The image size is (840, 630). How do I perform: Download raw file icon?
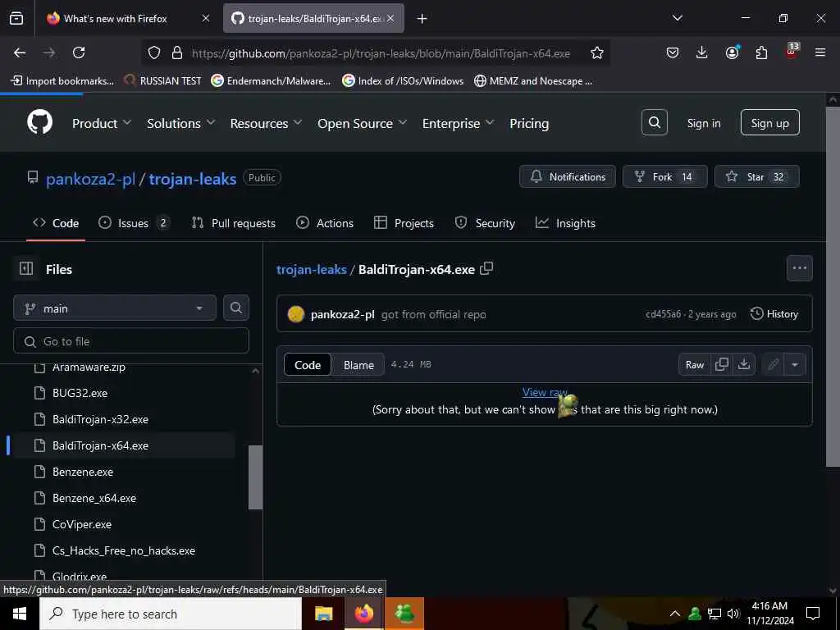tap(744, 364)
